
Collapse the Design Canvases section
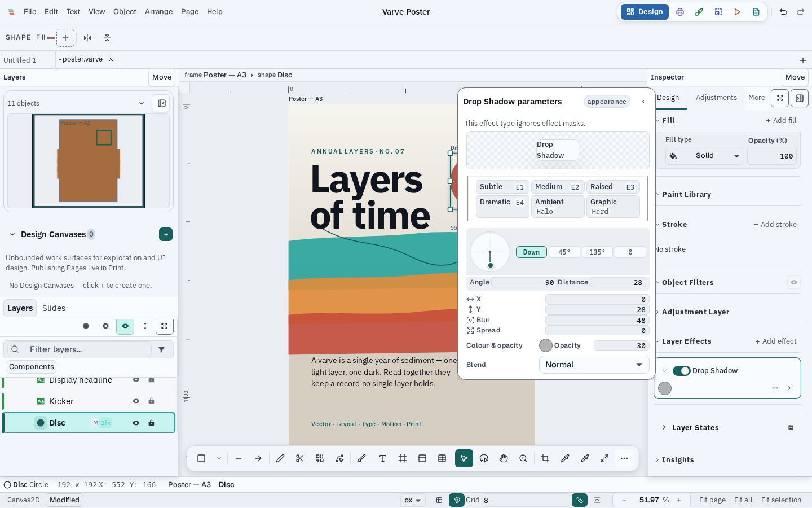[x=12, y=234]
